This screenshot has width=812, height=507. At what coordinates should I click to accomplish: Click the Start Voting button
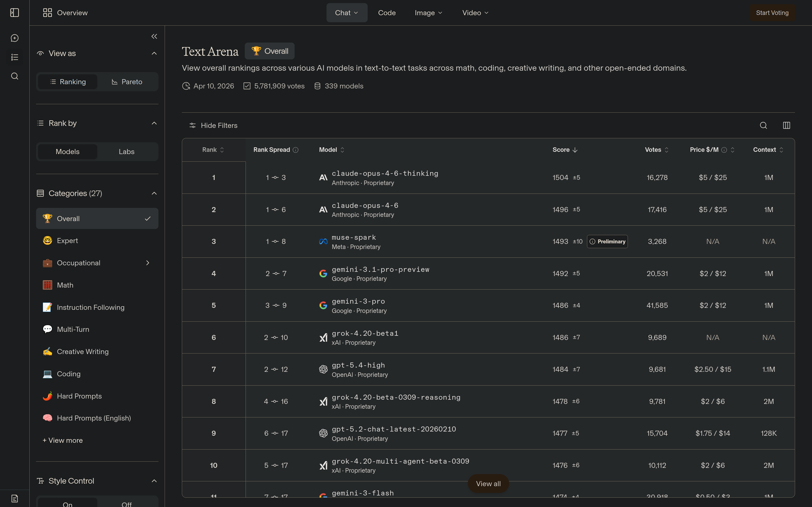click(772, 13)
